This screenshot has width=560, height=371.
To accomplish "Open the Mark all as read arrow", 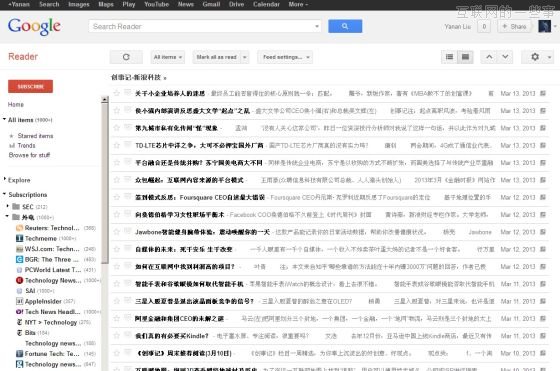I will [x=245, y=57].
